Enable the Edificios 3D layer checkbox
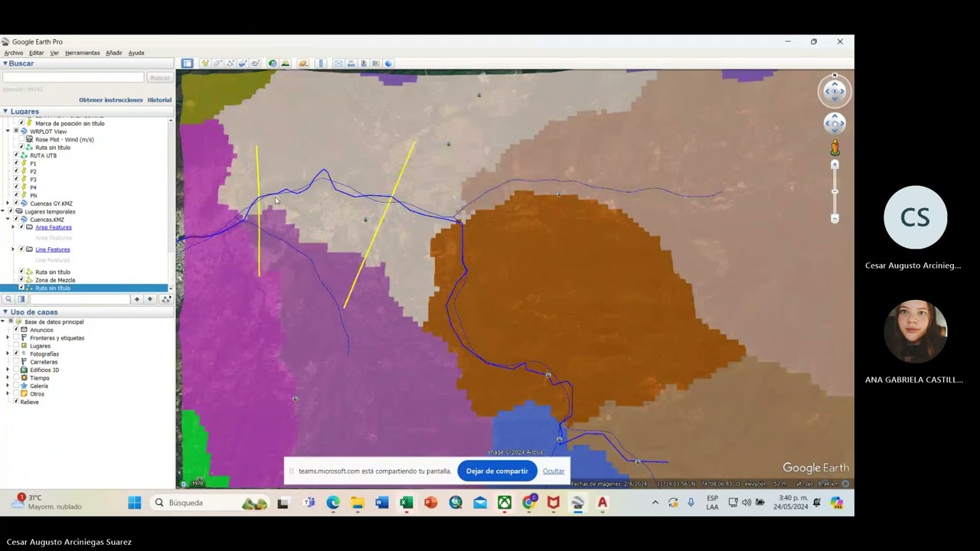The image size is (980, 551). pyautogui.click(x=15, y=370)
